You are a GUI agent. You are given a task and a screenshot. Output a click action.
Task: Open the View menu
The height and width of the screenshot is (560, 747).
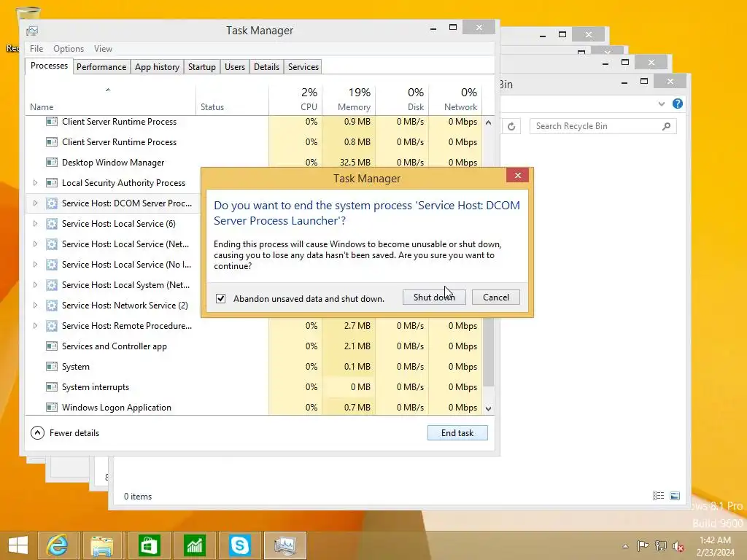click(x=103, y=49)
